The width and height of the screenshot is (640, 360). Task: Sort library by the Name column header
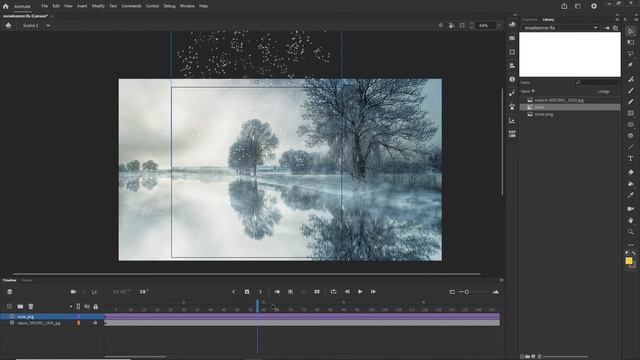coord(527,91)
